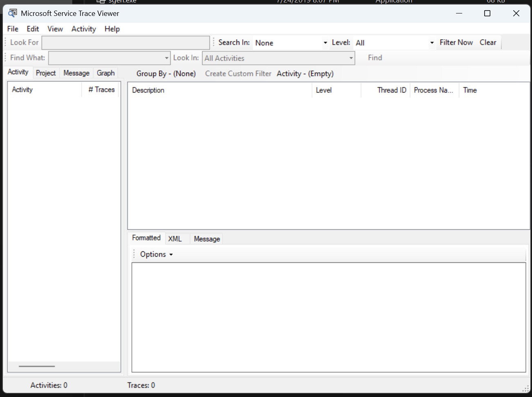The height and width of the screenshot is (397, 532).
Task: Open the Activity - (Empty) menu
Action: (x=305, y=74)
